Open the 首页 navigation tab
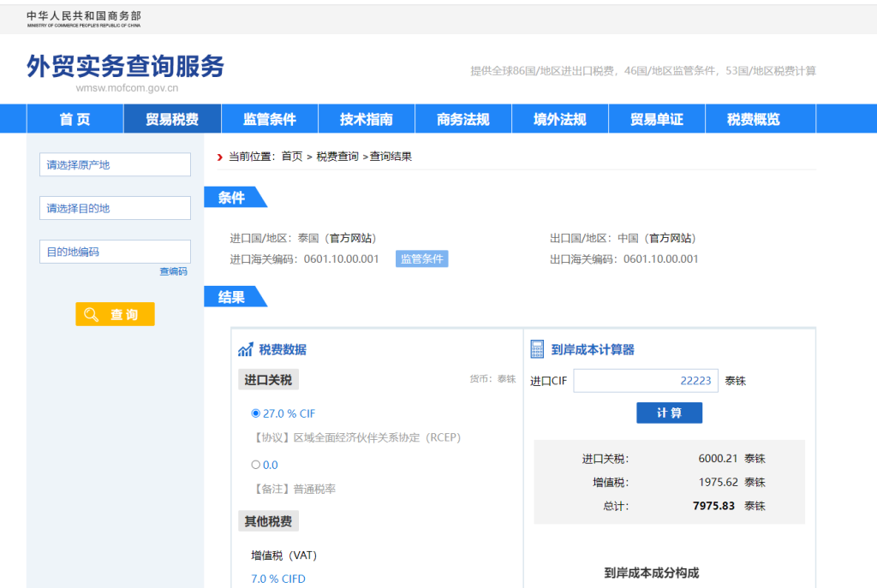 click(75, 119)
